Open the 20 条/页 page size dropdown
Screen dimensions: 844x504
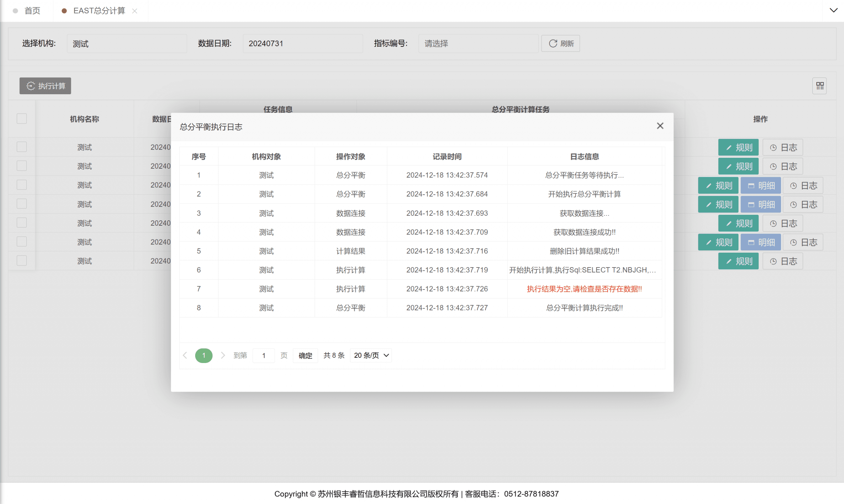pos(371,355)
